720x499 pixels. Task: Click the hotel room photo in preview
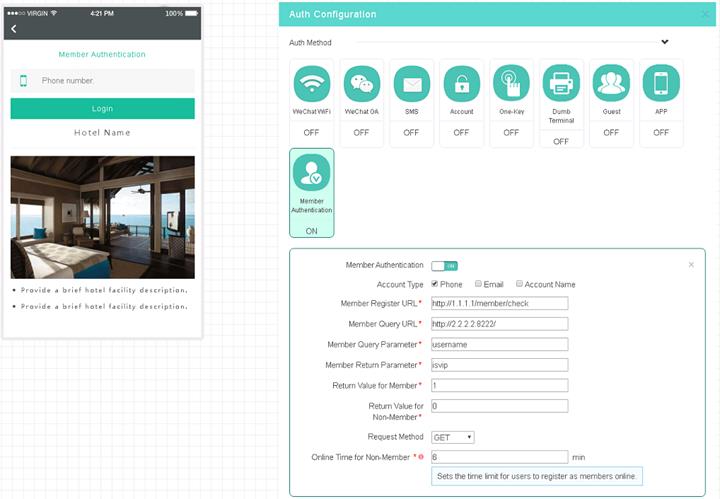102,217
